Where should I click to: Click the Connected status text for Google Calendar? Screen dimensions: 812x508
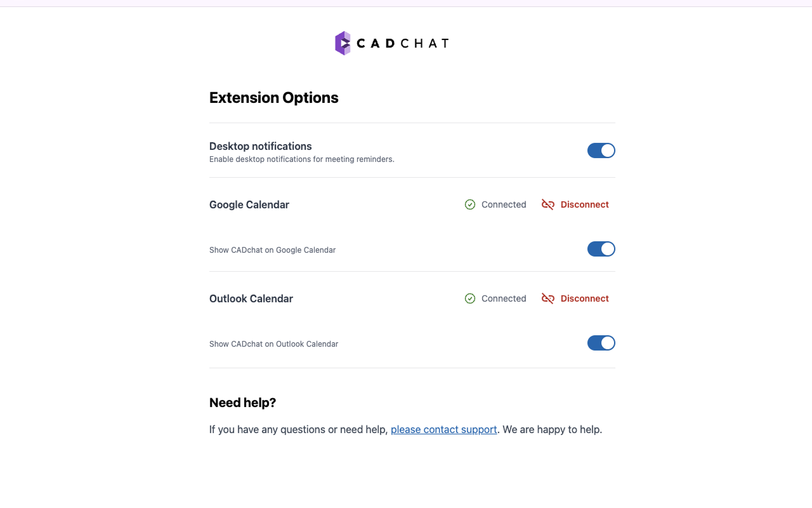coord(504,204)
